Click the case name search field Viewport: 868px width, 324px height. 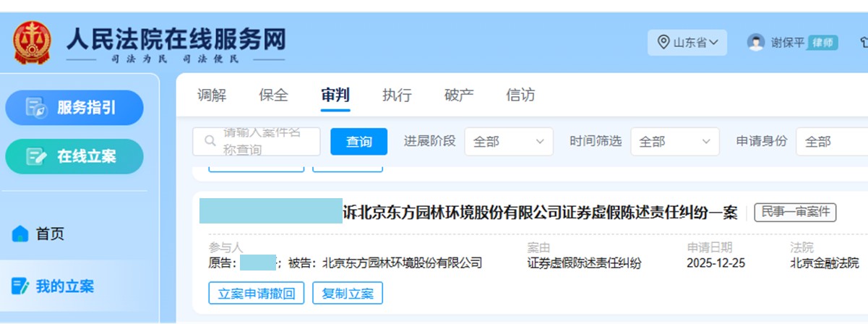click(257, 142)
